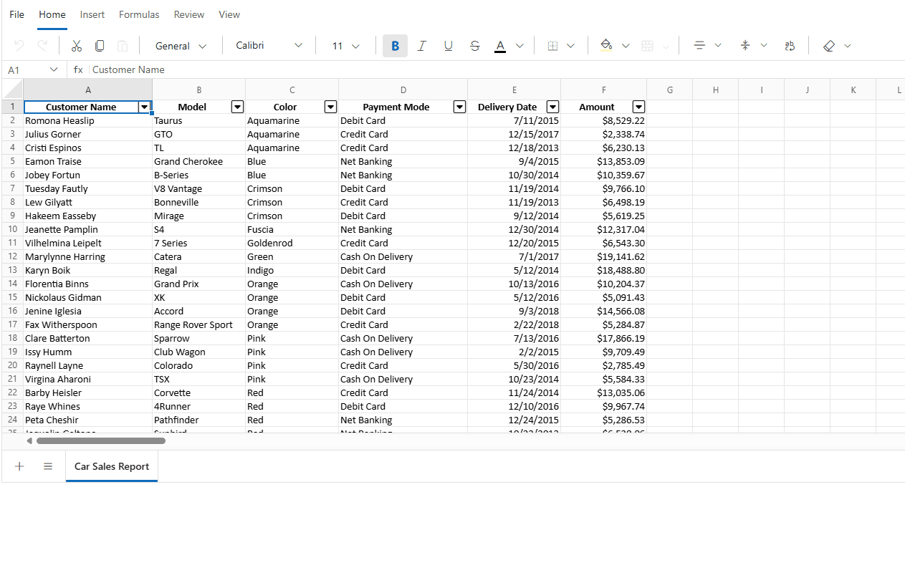Click the Copy icon in the toolbar

tap(100, 45)
